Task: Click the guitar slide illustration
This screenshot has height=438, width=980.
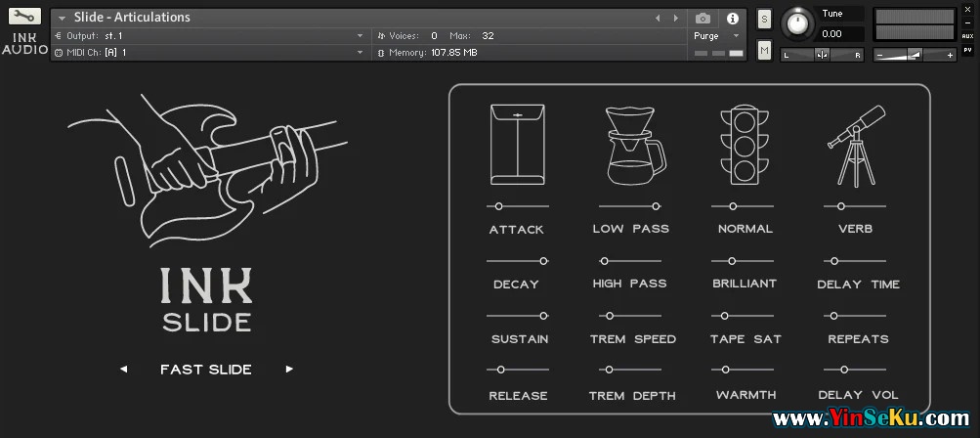Action: (x=207, y=166)
